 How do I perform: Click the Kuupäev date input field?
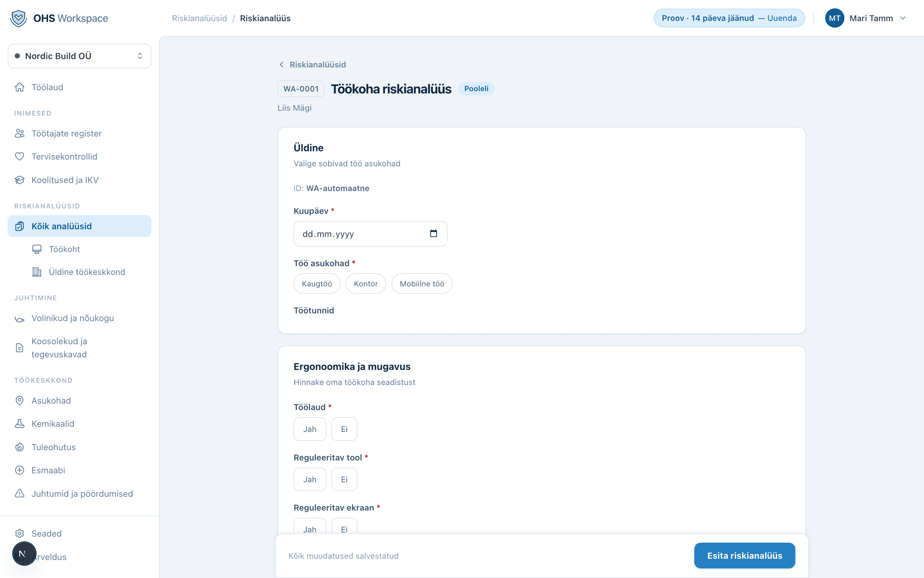[370, 233]
